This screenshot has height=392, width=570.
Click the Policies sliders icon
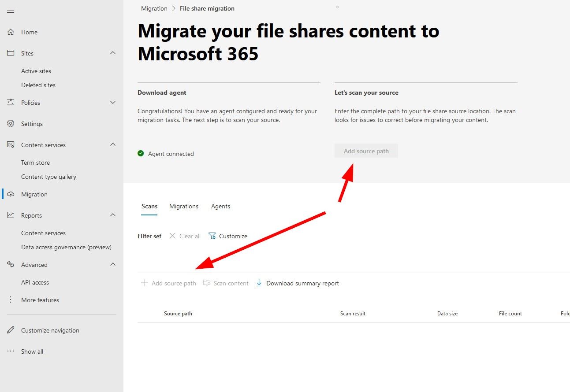coord(11,102)
